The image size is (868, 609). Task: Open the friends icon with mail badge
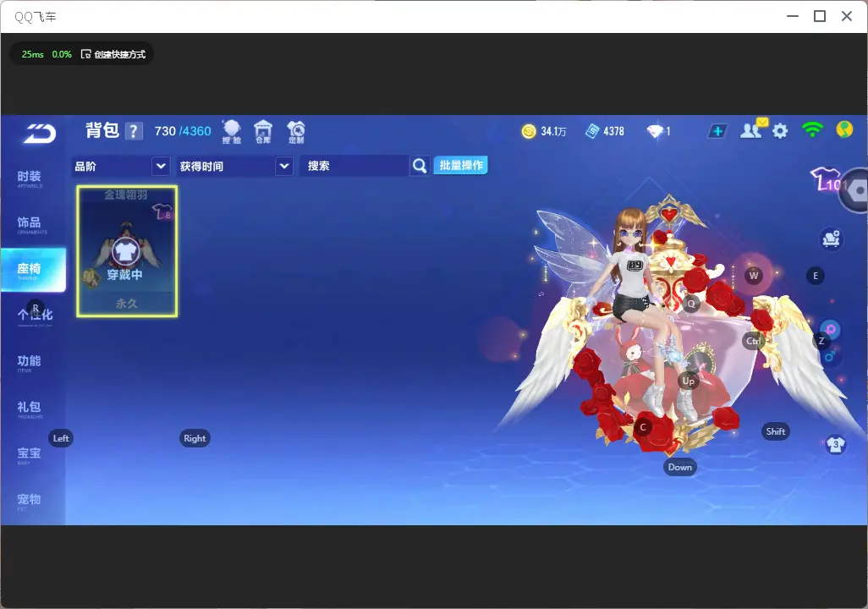click(753, 129)
